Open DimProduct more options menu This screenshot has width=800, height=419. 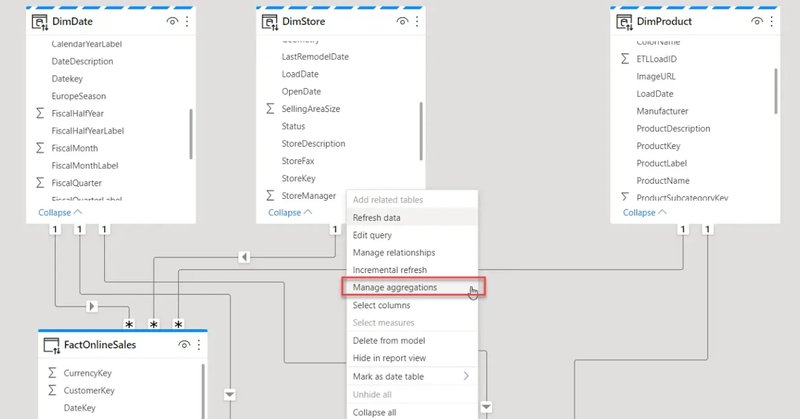click(x=771, y=21)
